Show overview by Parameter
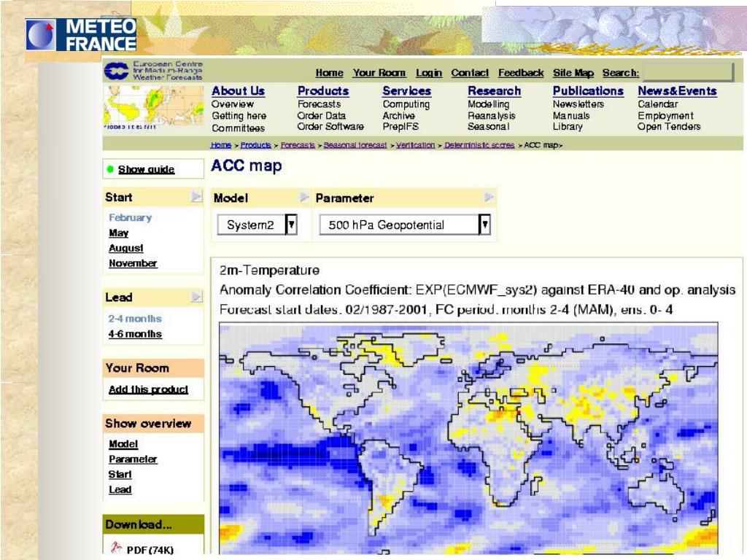The height and width of the screenshot is (560, 747). pyautogui.click(x=133, y=459)
